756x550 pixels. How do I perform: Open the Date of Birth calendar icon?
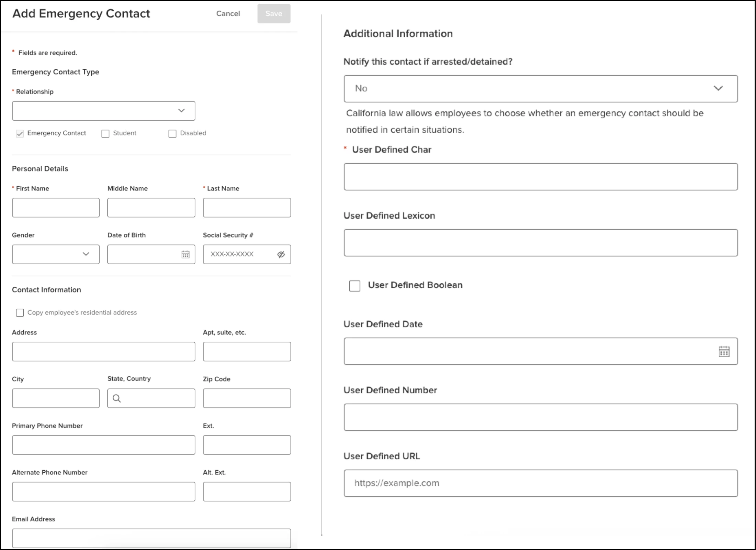tap(185, 254)
